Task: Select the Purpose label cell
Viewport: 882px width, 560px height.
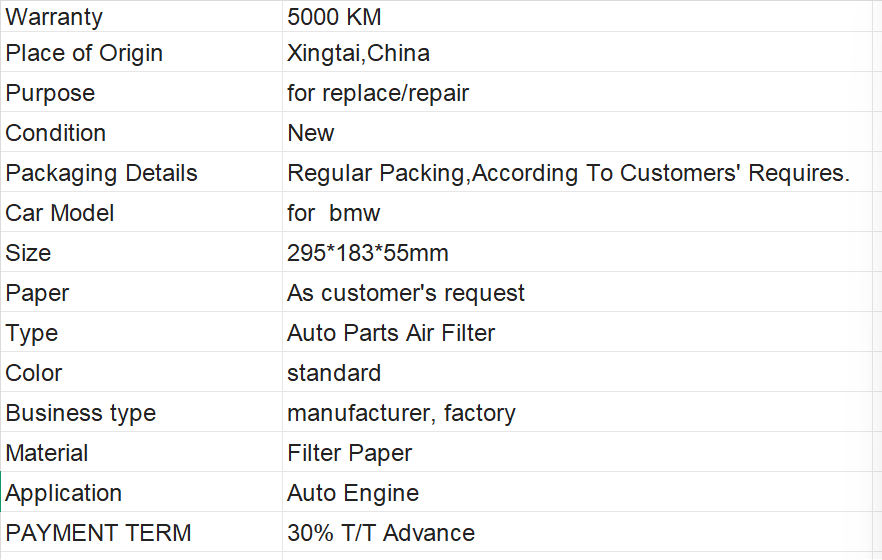Action: pyautogui.click(x=141, y=92)
